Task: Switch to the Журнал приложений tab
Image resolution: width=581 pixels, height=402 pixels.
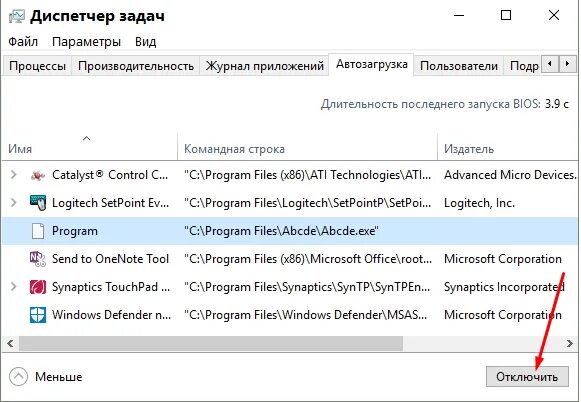Action: (265, 66)
